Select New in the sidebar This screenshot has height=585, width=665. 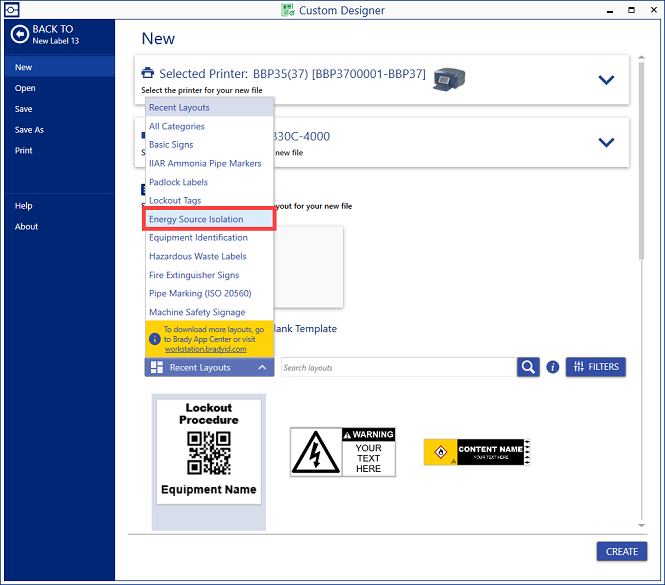[59, 67]
